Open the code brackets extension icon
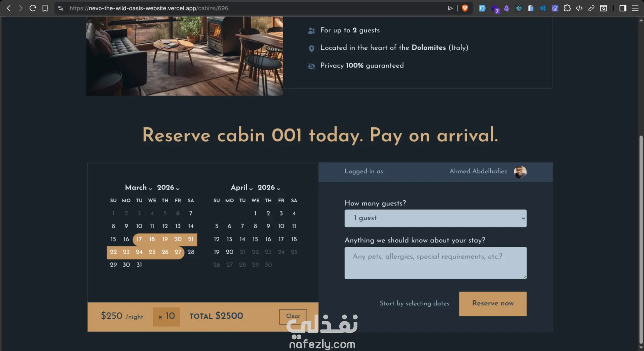The width and height of the screenshot is (644, 351). pos(579,8)
